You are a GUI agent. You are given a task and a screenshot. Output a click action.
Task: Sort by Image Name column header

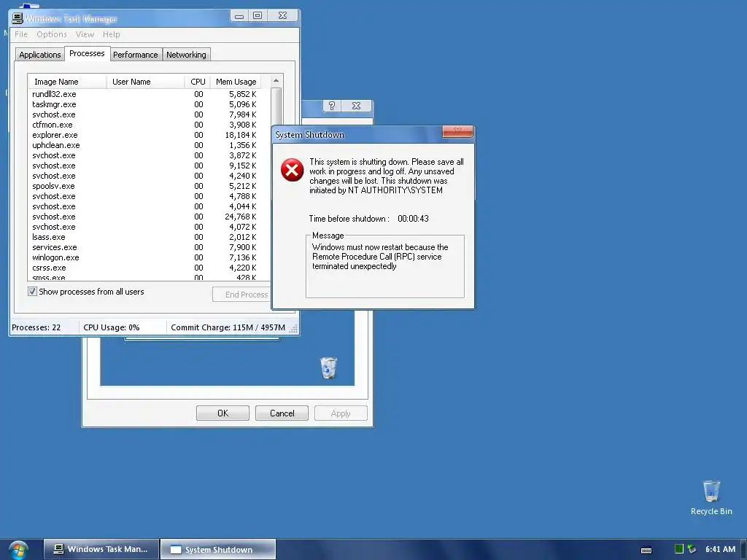pyautogui.click(x=67, y=82)
